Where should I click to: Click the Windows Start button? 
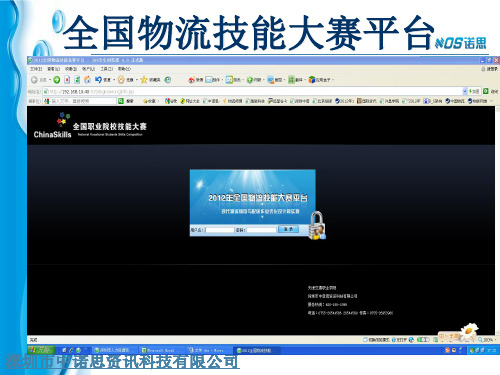pos(41,350)
